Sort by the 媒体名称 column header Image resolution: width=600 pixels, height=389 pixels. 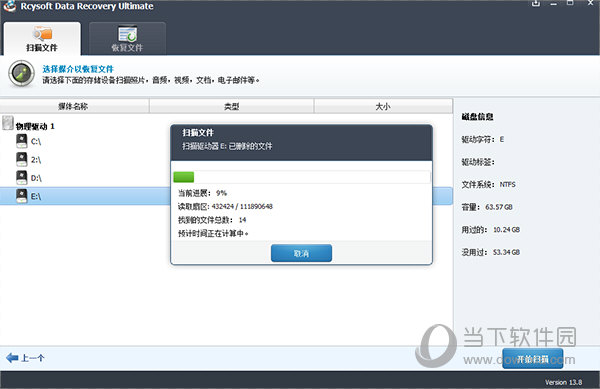coord(74,106)
